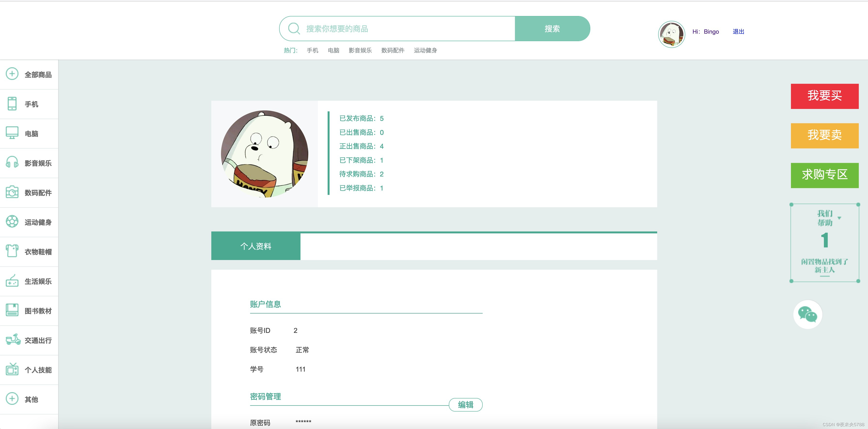
Task: Click the 编辑 password edit button
Action: [465, 405]
